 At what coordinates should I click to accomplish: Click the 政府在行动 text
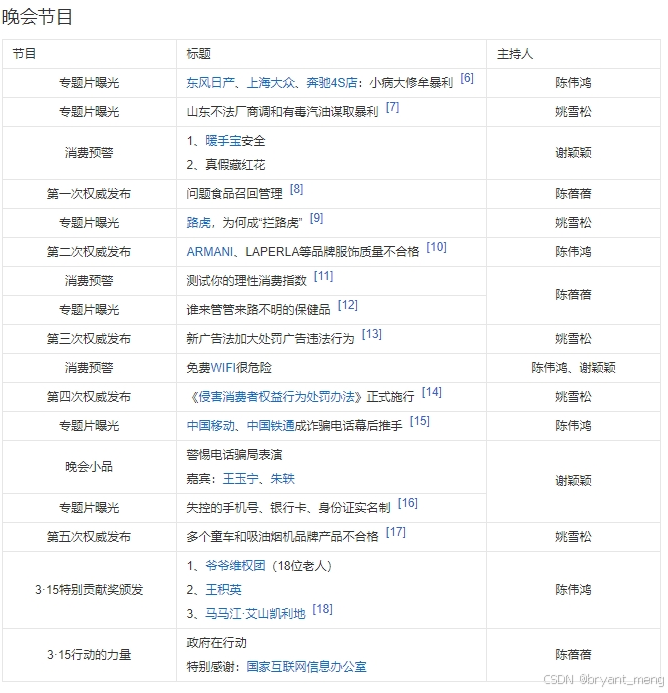[x=217, y=643]
